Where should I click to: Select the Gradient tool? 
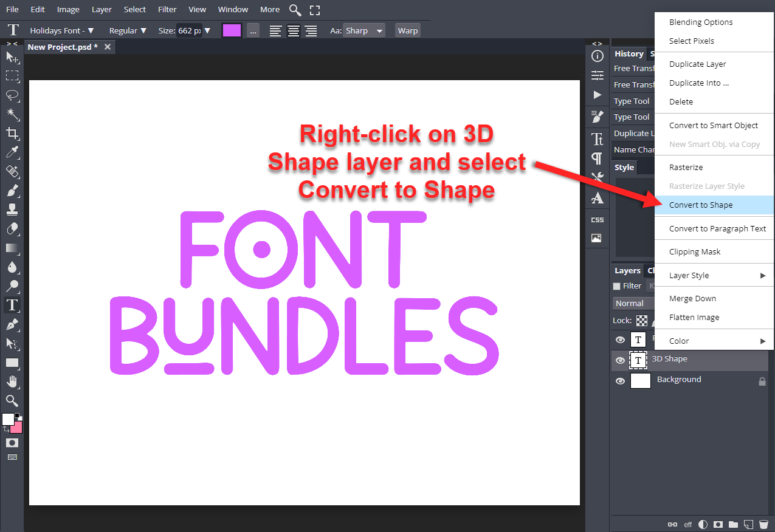tap(12, 248)
